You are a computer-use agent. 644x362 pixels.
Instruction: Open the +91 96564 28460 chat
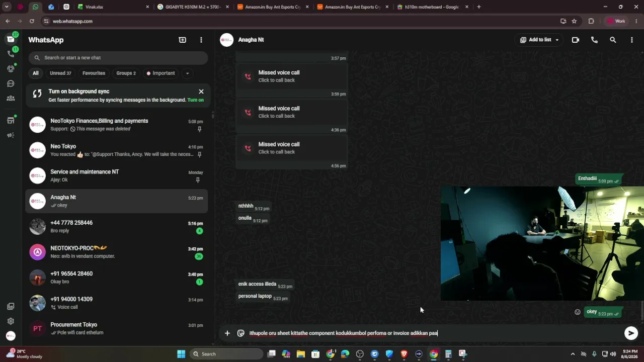pyautogui.click(x=117, y=278)
